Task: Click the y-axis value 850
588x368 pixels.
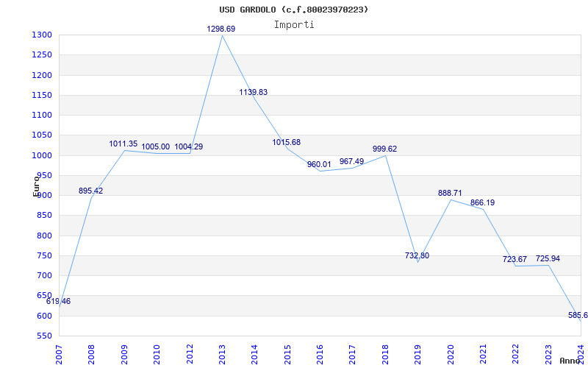Action: tap(43, 216)
